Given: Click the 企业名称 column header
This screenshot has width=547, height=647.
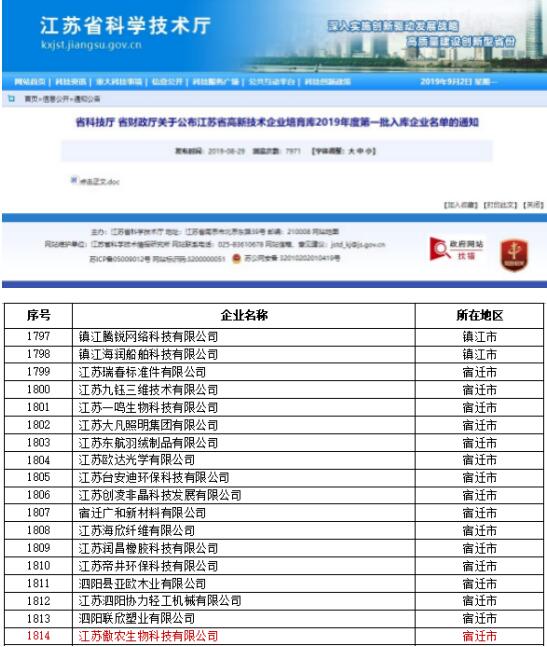Looking at the screenshot, I should click(x=244, y=316).
